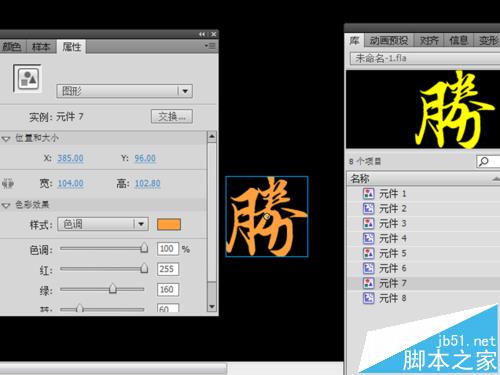This screenshot has width=500, height=375.
Task: Click the graphic symbol type icon
Action: pos(27,79)
